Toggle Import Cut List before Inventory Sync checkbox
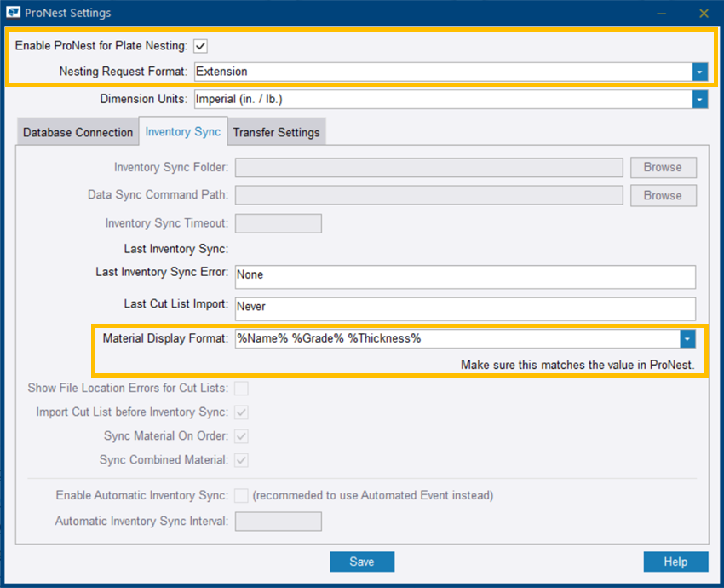The image size is (724, 588). (241, 412)
